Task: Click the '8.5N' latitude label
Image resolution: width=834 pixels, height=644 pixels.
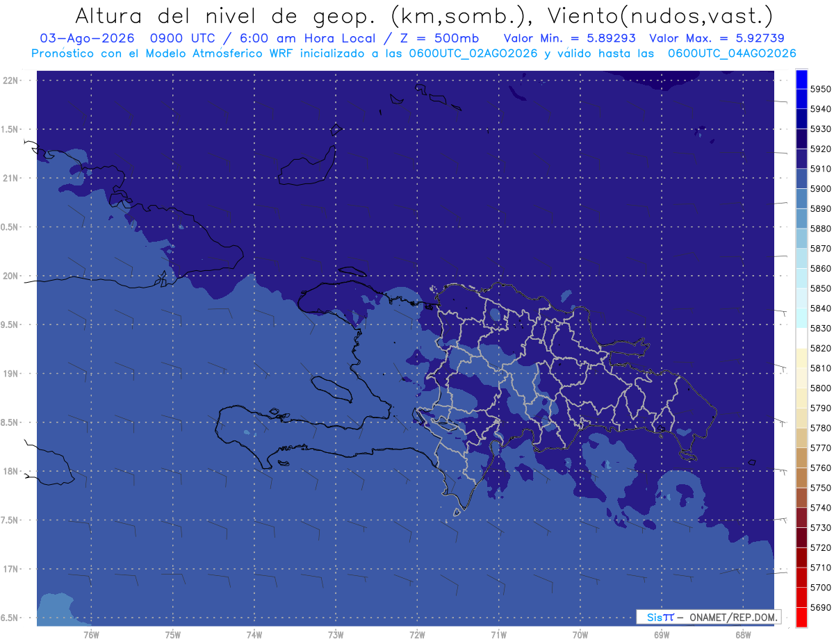Action: coord(10,422)
